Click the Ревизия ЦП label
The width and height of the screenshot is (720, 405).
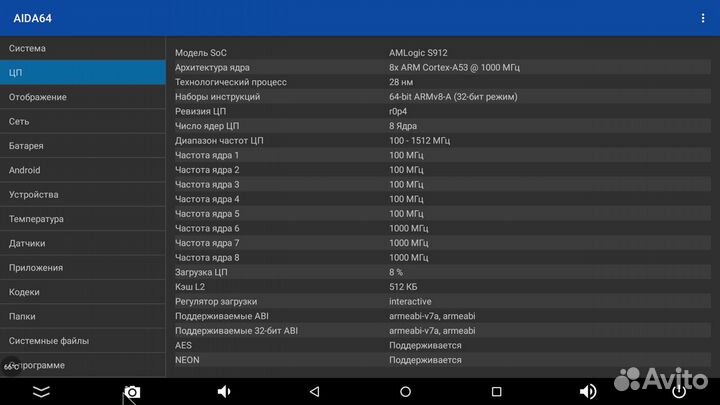[x=200, y=112]
